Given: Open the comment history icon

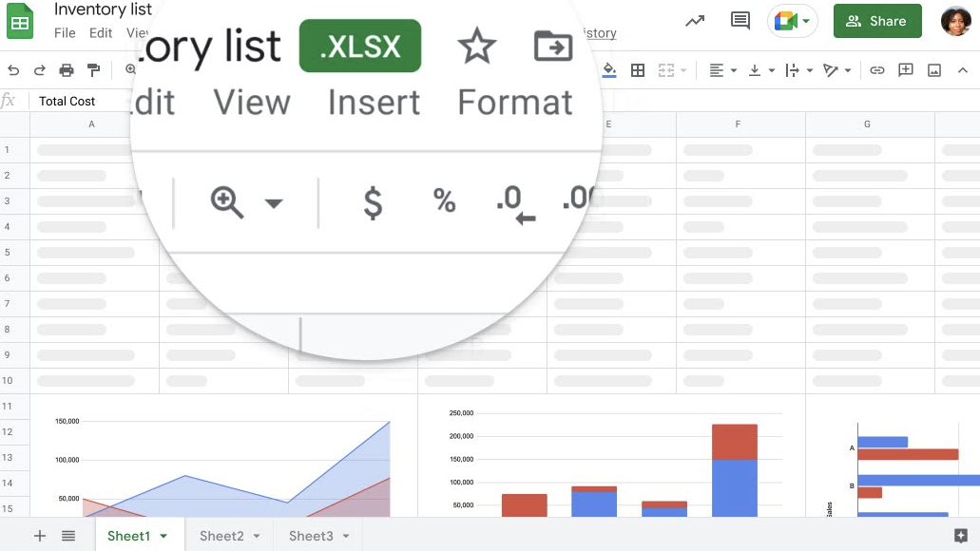Looking at the screenshot, I should pos(740,21).
